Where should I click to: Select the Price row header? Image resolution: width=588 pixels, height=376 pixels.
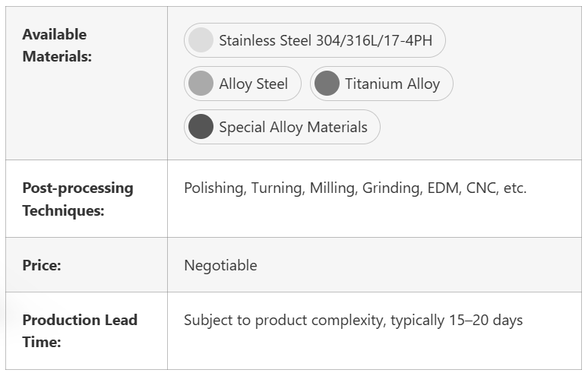(x=42, y=265)
